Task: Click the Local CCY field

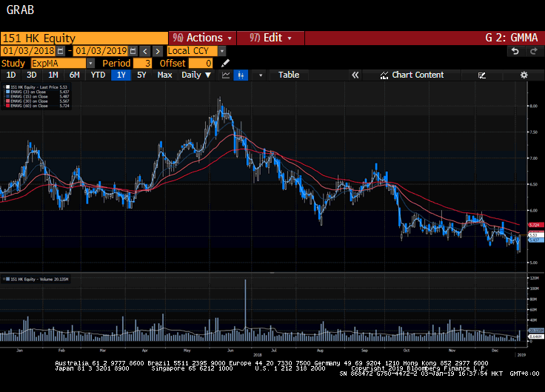Action: (x=193, y=51)
